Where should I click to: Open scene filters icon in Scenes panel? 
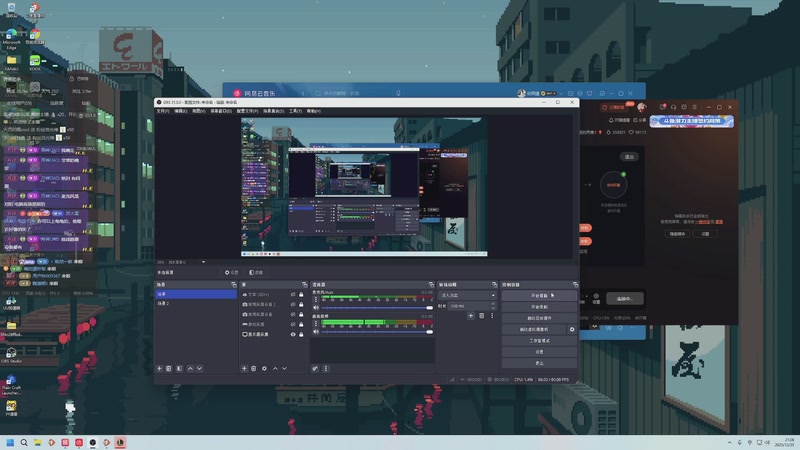(x=179, y=368)
